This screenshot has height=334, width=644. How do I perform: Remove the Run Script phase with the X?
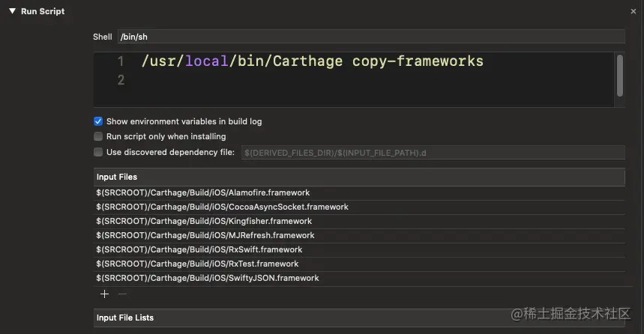point(633,11)
